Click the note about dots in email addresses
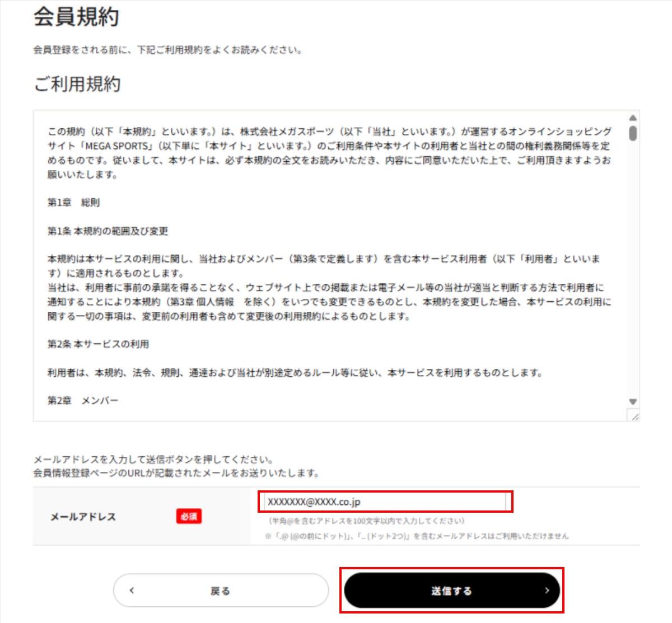Viewport: 672px width, 623px height. coord(417,536)
